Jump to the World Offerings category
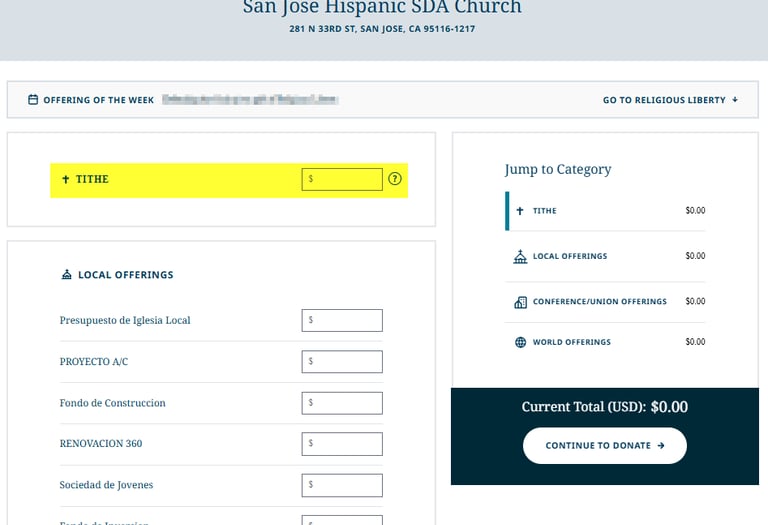768x525 pixels. (x=605, y=342)
